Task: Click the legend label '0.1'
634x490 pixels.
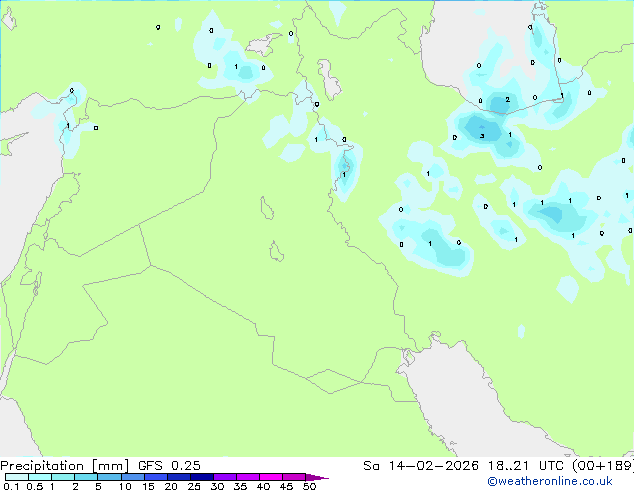Action: coord(11,486)
